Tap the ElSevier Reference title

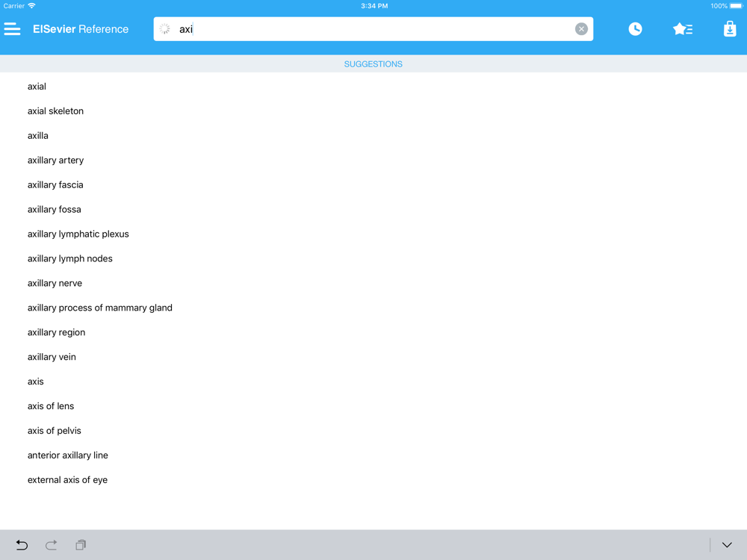tap(81, 29)
